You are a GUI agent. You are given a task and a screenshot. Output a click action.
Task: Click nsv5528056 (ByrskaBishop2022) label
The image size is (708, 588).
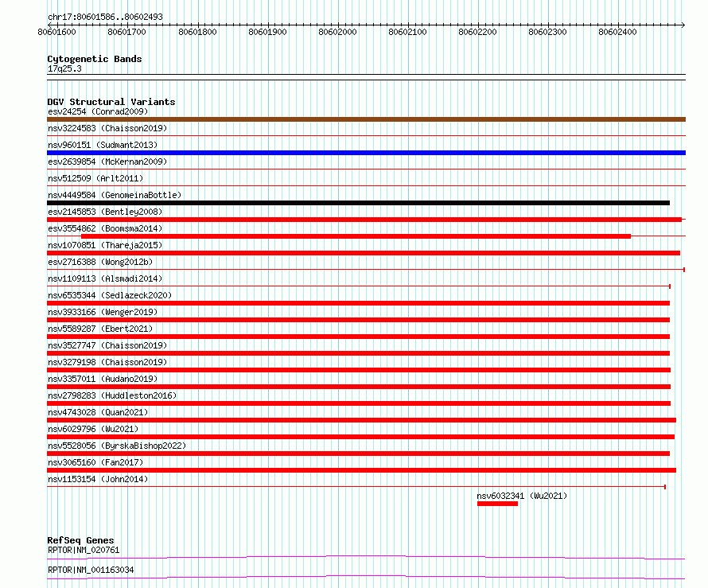point(117,446)
